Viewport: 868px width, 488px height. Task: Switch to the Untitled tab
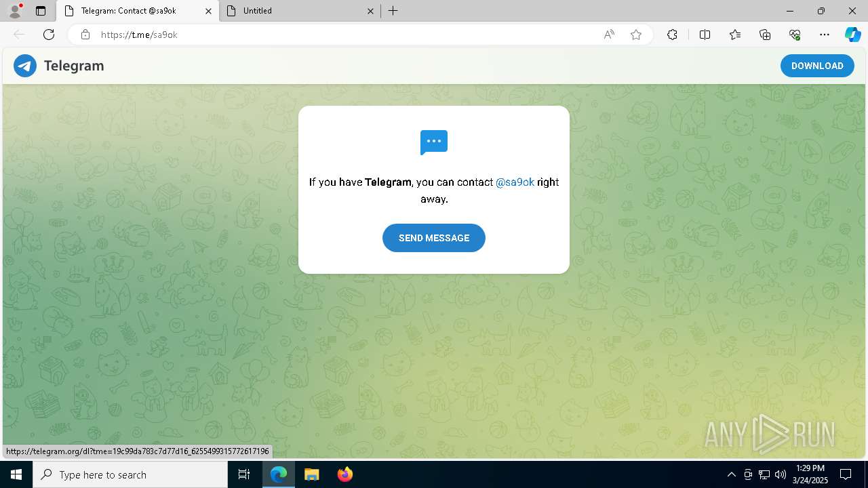300,11
